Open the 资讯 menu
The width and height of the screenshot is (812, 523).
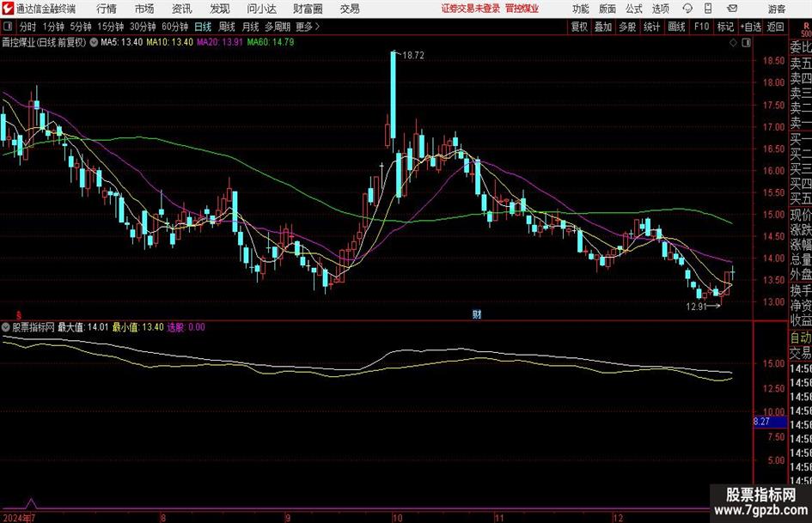pyautogui.click(x=182, y=9)
